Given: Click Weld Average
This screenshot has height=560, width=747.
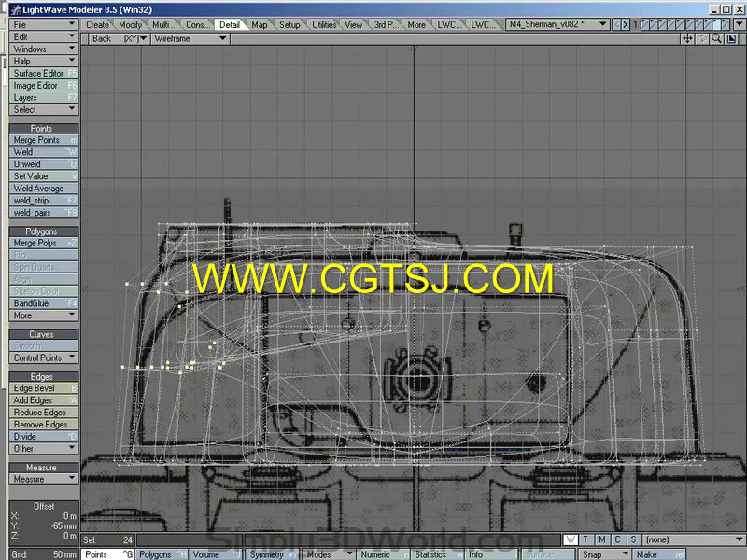Looking at the screenshot, I should pos(44,189).
